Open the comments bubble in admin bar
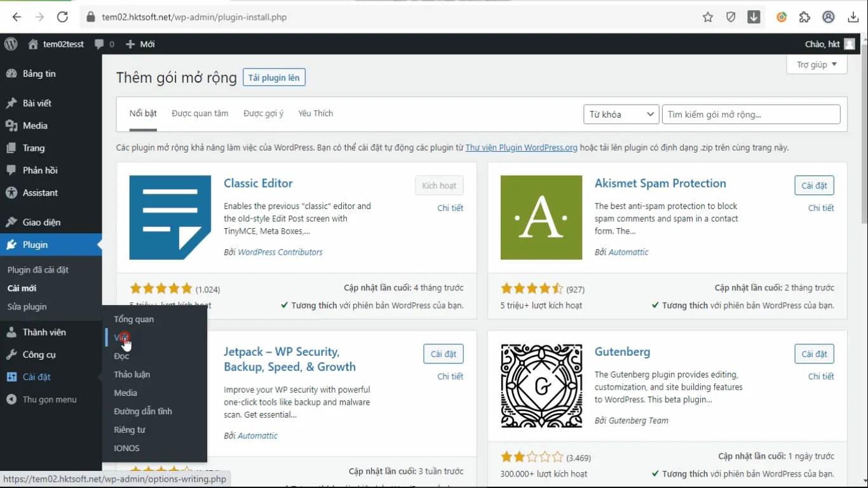 click(x=104, y=44)
